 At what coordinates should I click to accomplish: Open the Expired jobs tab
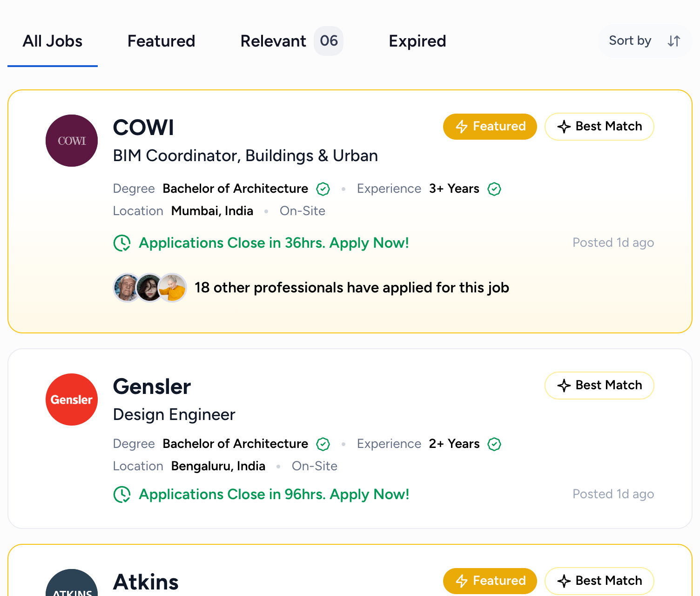417,41
